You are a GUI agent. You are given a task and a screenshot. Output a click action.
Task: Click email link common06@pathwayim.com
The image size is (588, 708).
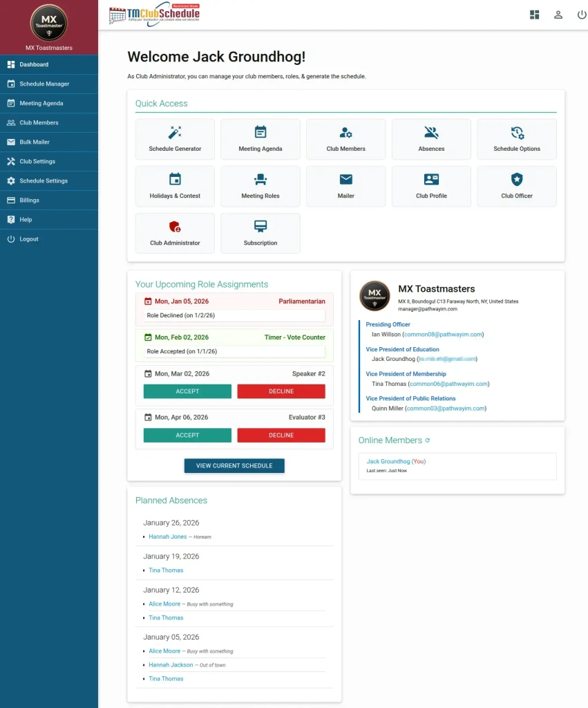(448, 384)
